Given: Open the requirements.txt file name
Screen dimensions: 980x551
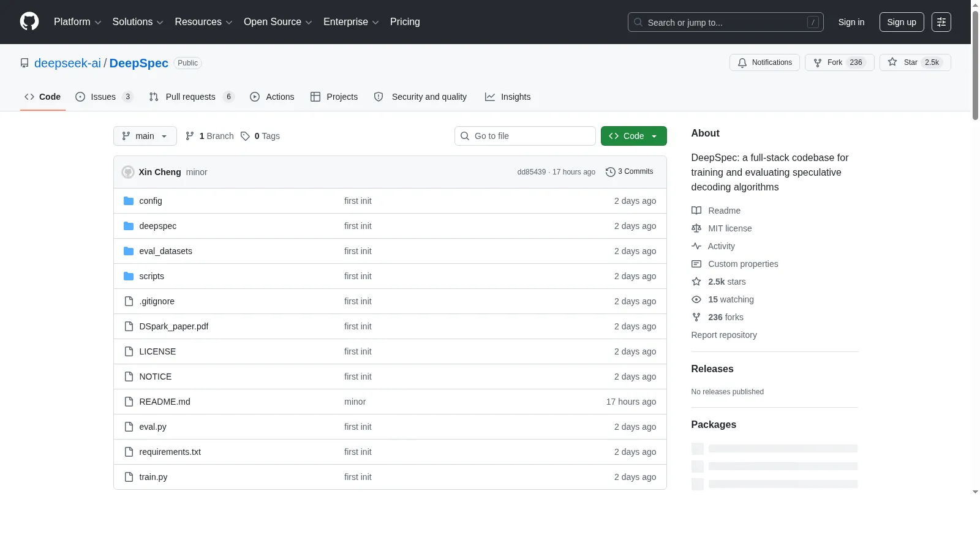Looking at the screenshot, I should click(170, 452).
